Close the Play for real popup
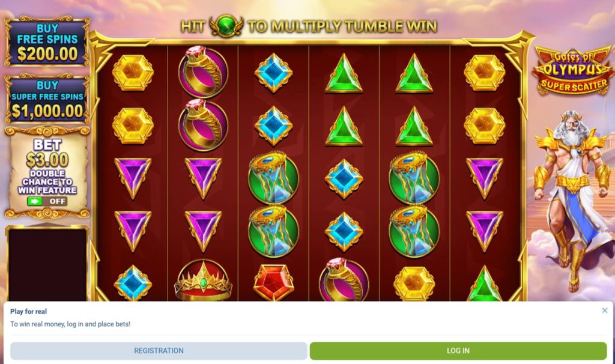The width and height of the screenshot is (615, 364). click(x=604, y=311)
